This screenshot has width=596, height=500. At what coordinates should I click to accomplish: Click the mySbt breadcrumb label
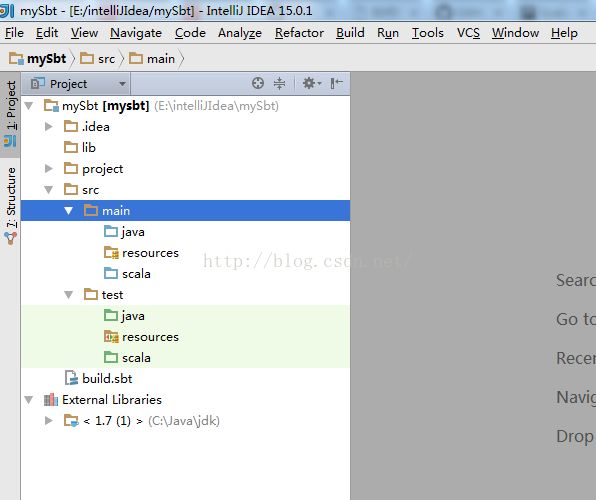click(47, 59)
